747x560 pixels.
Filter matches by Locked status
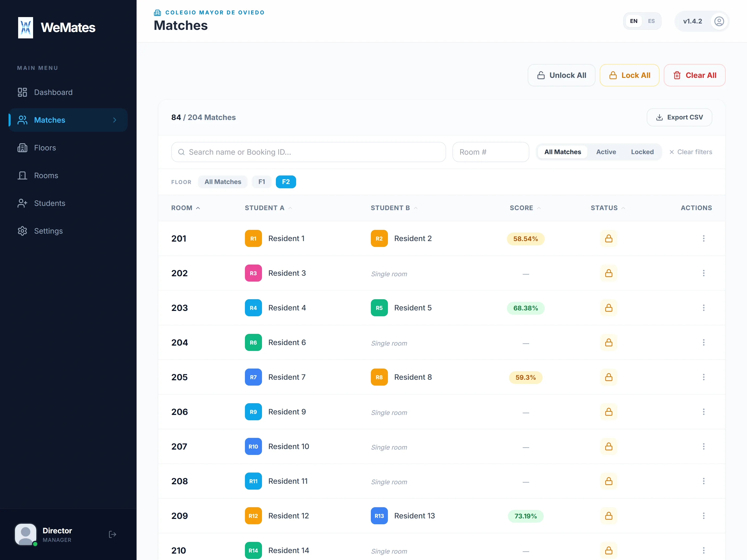point(642,152)
